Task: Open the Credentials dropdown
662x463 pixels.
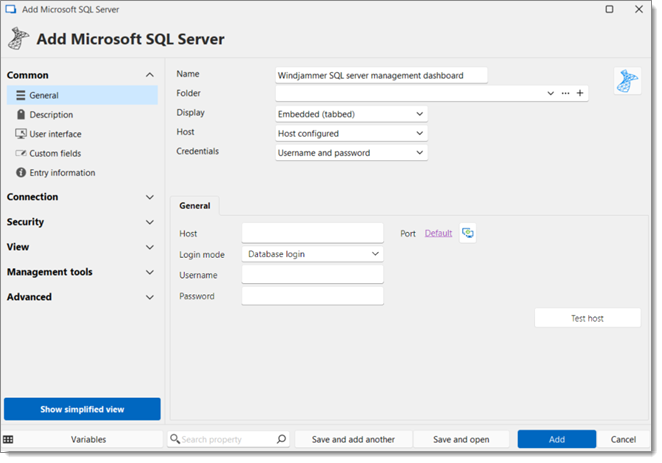Action: 351,153
